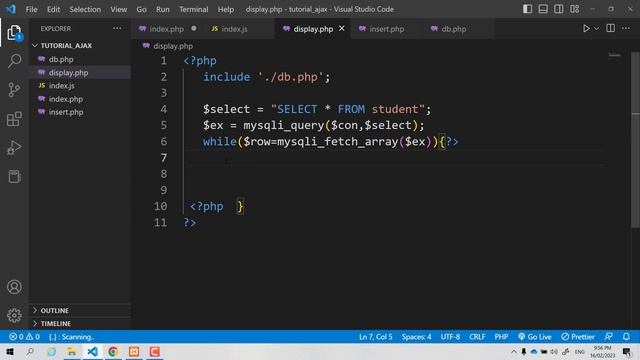Click the VS Code logo in title bar
The width and height of the screenshot is (640, 360).
(x=11, y=9)
